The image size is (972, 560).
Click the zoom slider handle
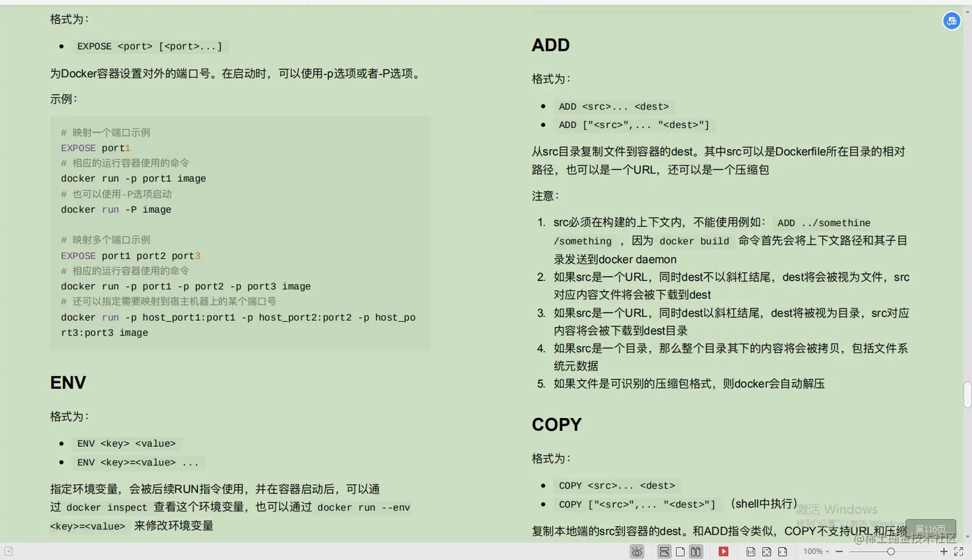click(x=892, y=551)
